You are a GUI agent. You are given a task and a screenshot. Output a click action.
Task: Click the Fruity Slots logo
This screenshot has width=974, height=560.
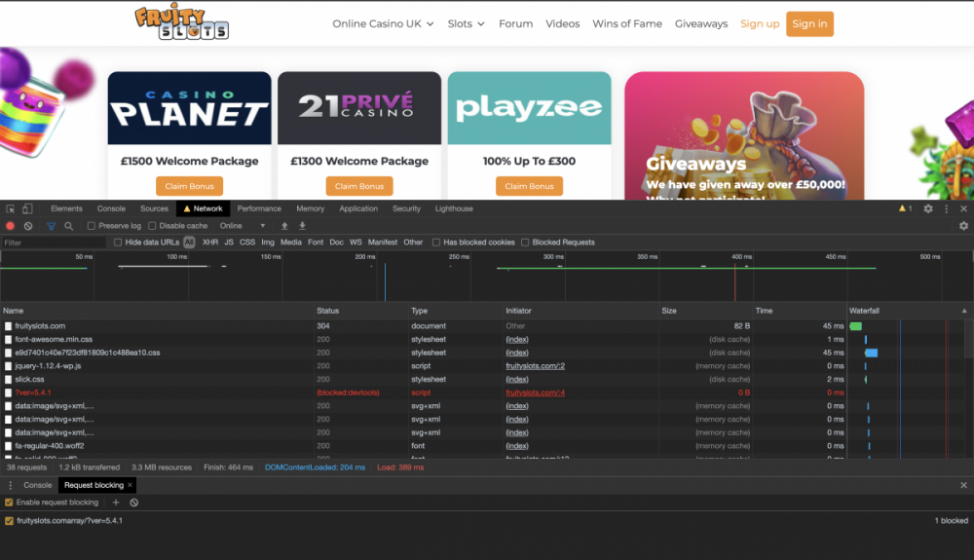point(181,21)
